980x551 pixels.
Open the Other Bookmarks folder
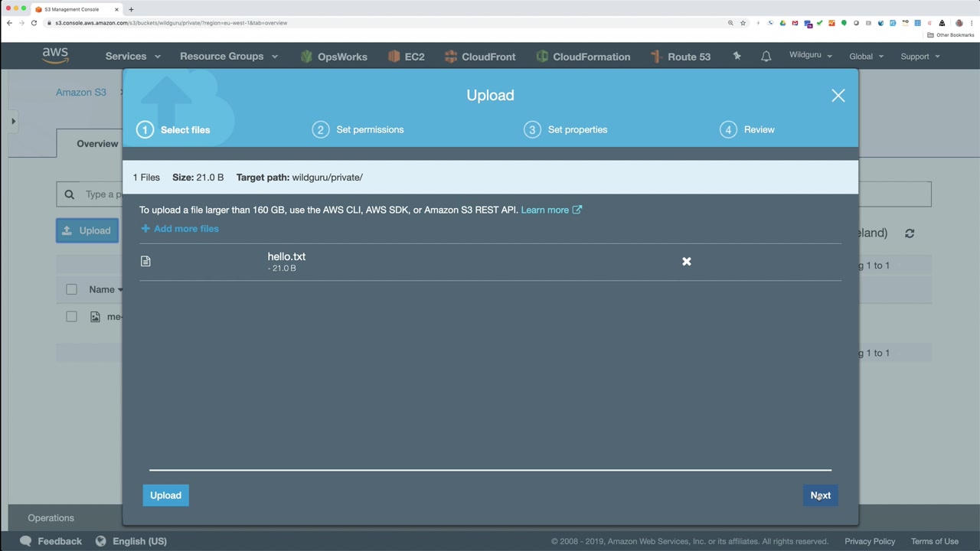coord(951,35)
